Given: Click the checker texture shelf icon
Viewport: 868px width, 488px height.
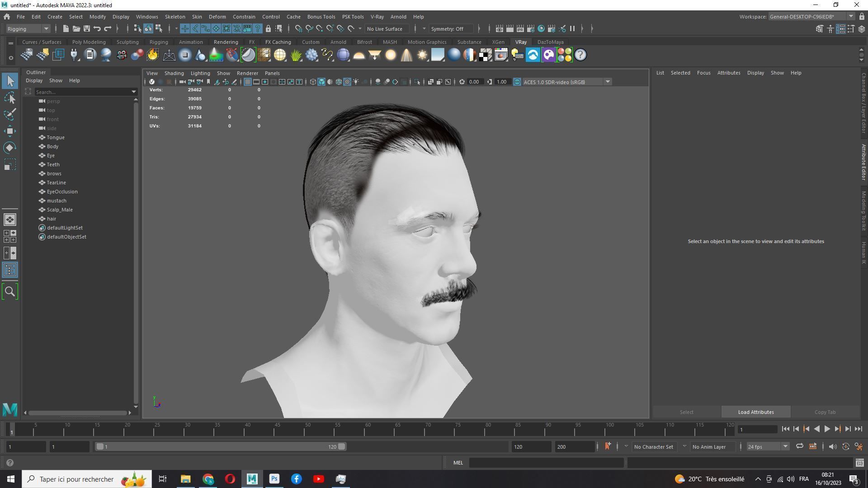Looking at the screenshot, I should [x=486, y=55].
